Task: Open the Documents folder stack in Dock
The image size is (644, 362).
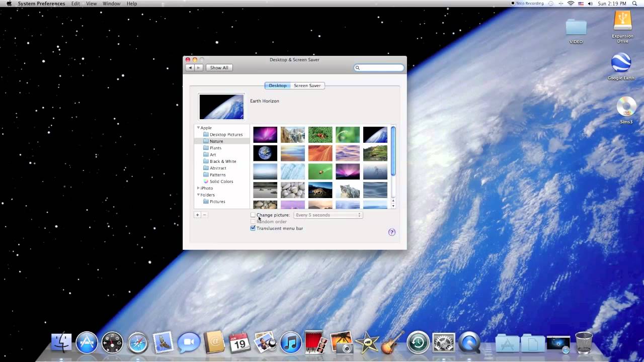Action: (x=533, y=343)
